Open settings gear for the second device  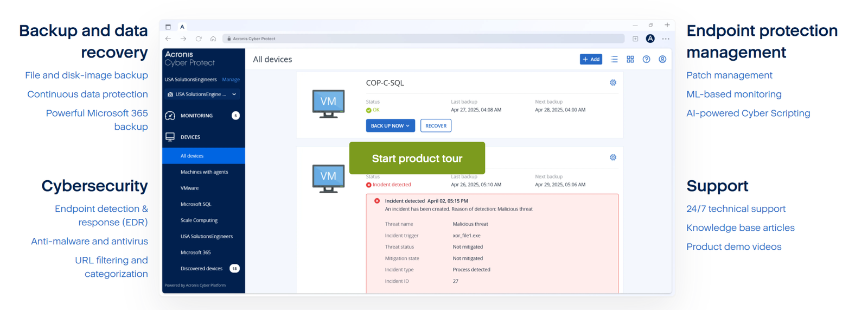click(613, 157)
